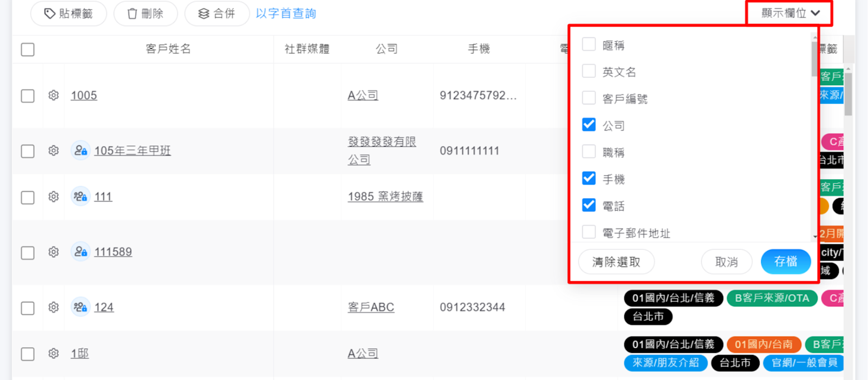Image resolution: width=868 pixels, height=380 pixels.
Task: Tick the select-all checkbox in table header
Action: [28, 49]
